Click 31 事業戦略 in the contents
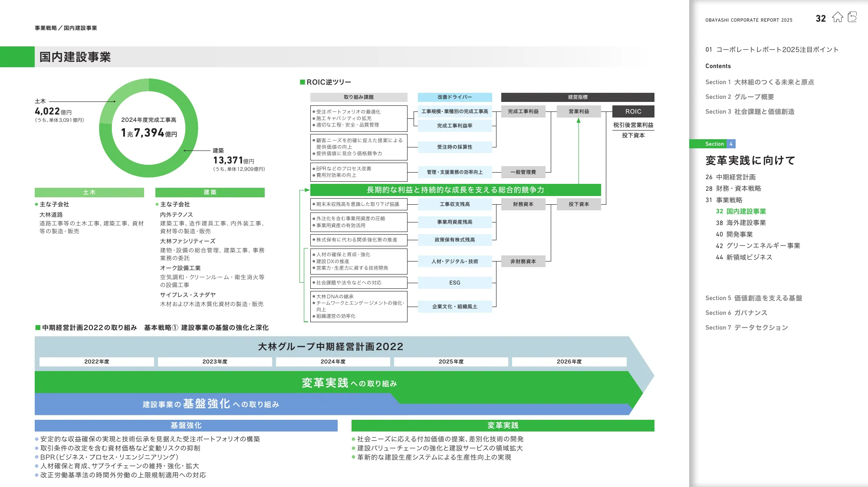This screenshot has height=487, width=868. click(724, 200)
